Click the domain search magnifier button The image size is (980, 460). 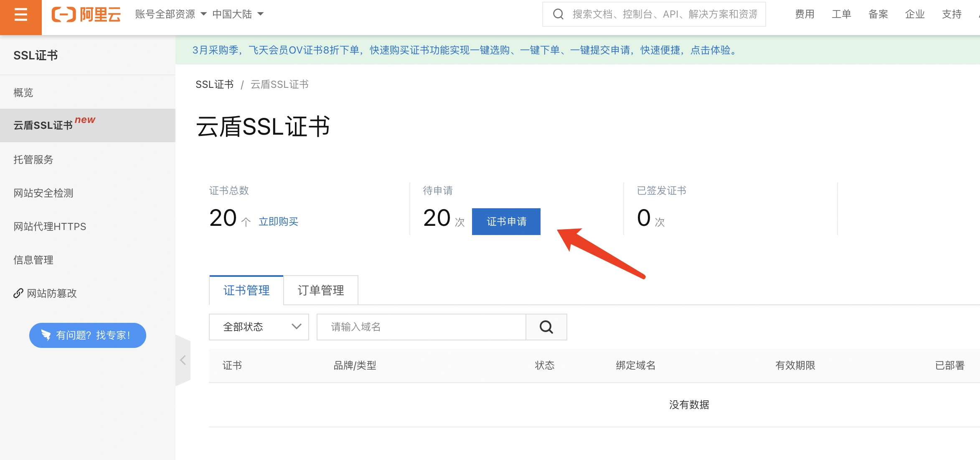pyautogui.click(x=546, y=327)
